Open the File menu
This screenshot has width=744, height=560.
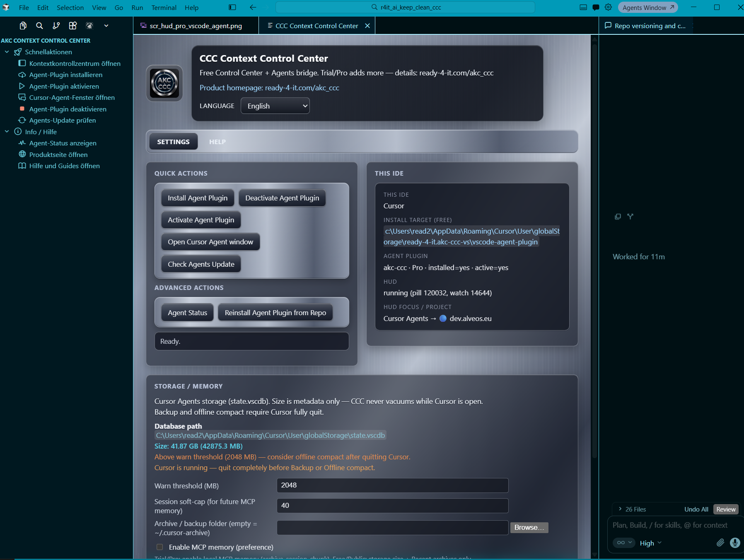(x=24, y=7)
